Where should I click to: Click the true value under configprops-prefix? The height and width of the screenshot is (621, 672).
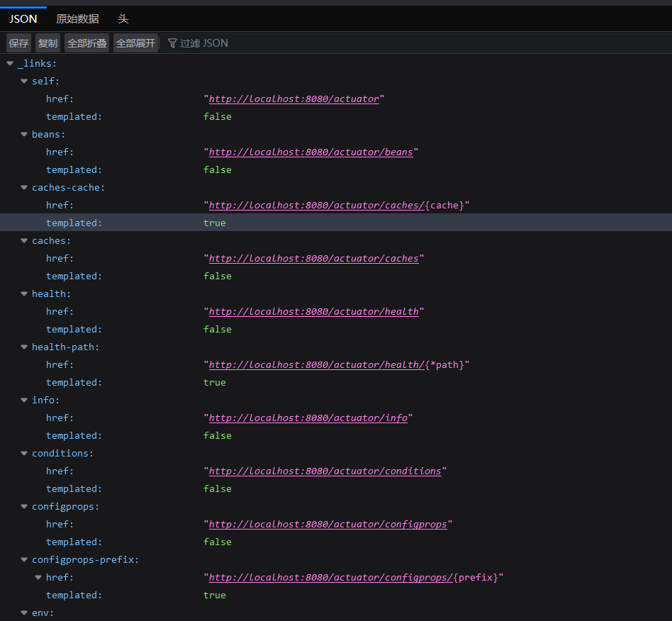click(214, 595)
